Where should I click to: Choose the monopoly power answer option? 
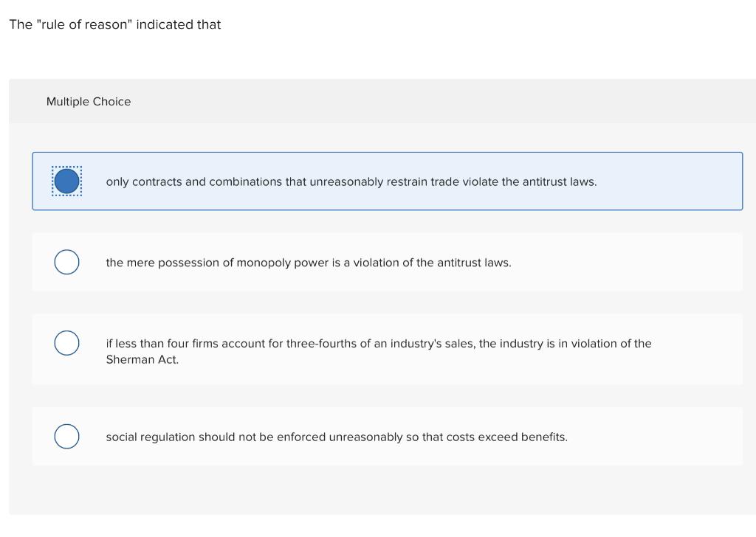click(x=66, y=261)
